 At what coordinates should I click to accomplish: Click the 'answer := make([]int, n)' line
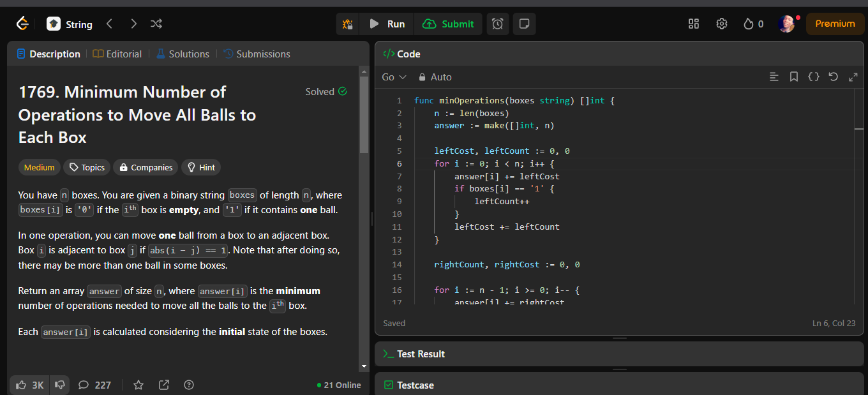(494, 126)
